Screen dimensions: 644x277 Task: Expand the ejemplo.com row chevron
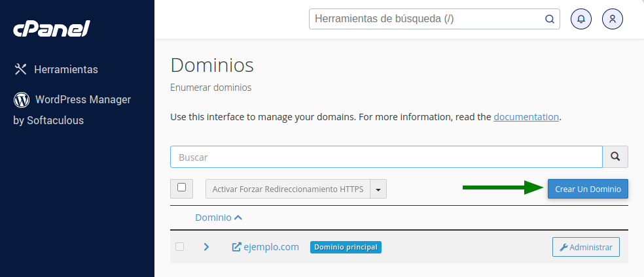pos(207,247)
